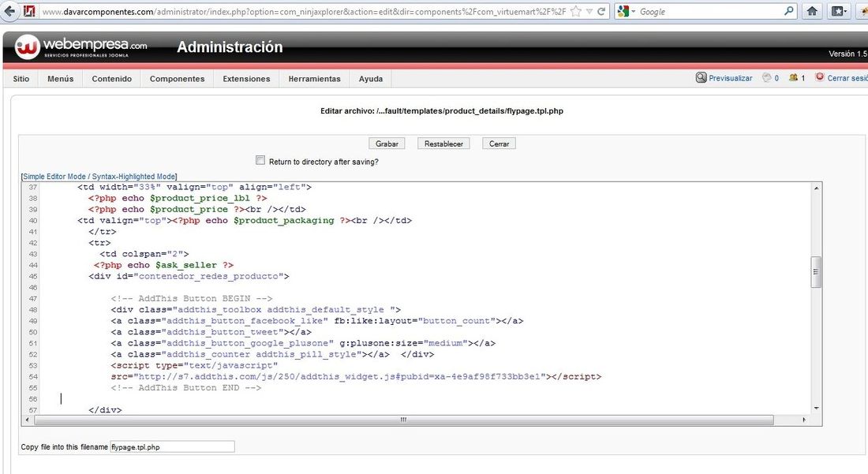The width and height of the screenshot is (868, 474).
Task: Open the URL history dropdown arrow
Action: pyautogui.click(x=589, y=12)
